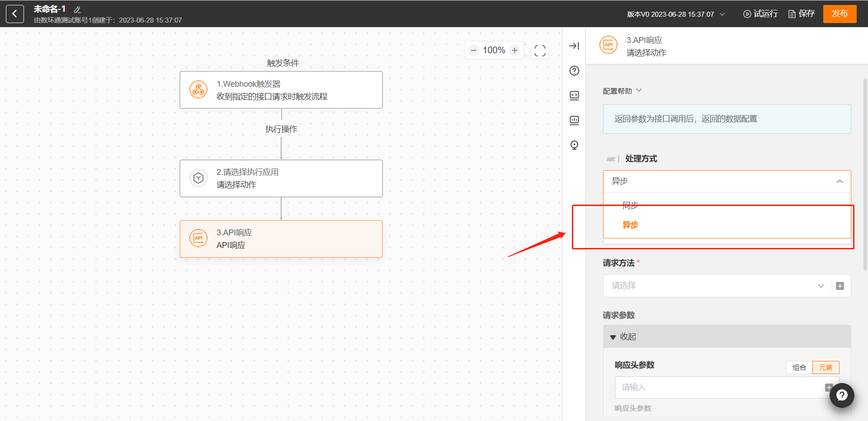Collapse the 收起 request parameters section
Screen dimensions: 868x421
tap(623, 337)
